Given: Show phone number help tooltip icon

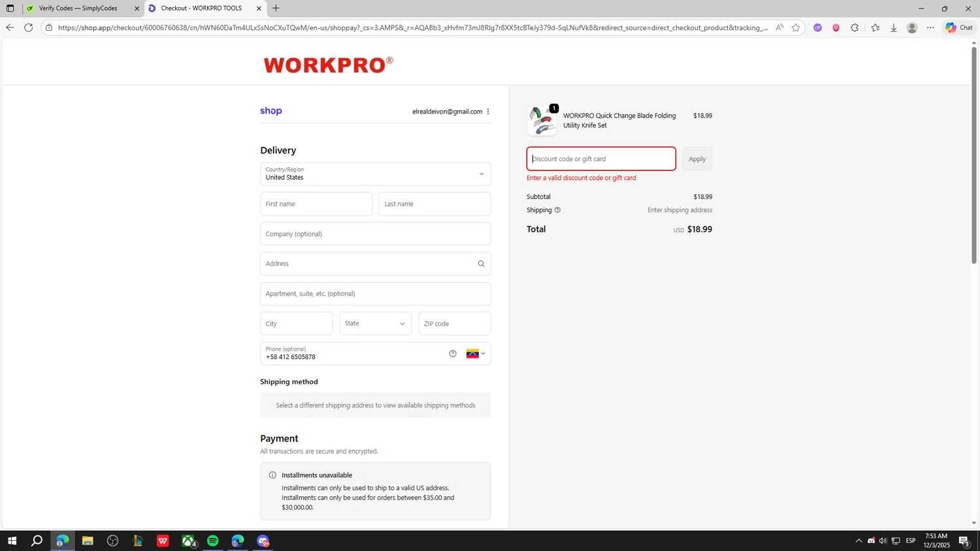Looking at the screenshot, I should tap(453, 354).
